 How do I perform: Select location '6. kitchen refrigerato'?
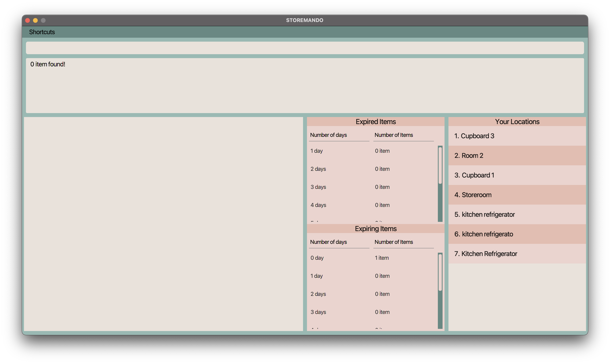tap(517, 234)
